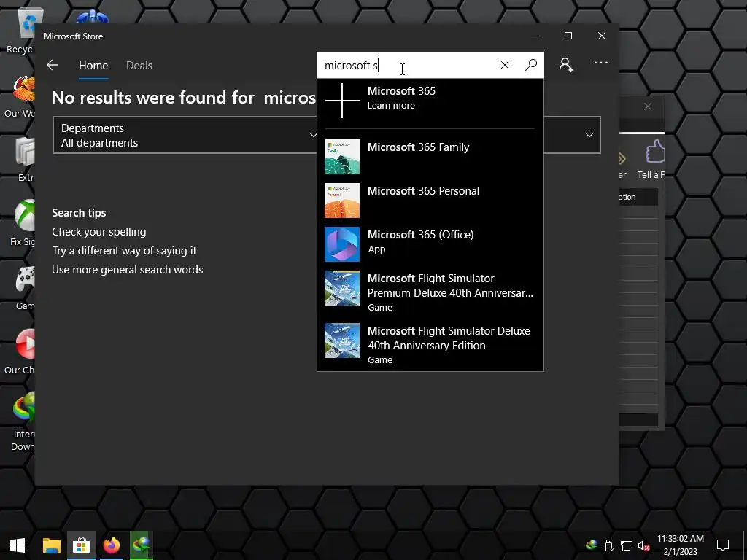Run search with the magnifier icon
The image size is (747, 560).
(x=531, y=65)
